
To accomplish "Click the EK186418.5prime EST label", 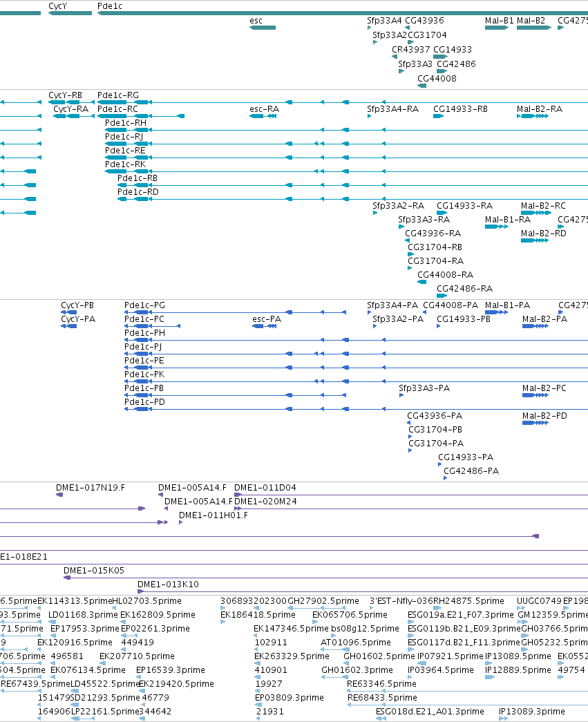I will point(258,615).
